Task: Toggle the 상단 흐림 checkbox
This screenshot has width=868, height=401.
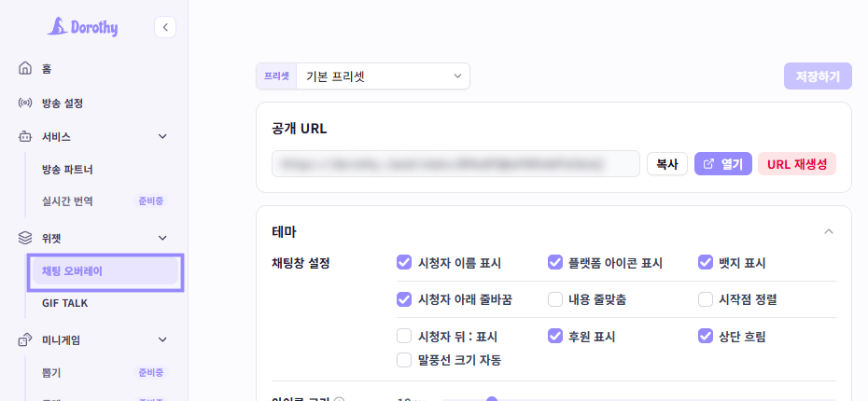Action: click(x=706, y=337)
